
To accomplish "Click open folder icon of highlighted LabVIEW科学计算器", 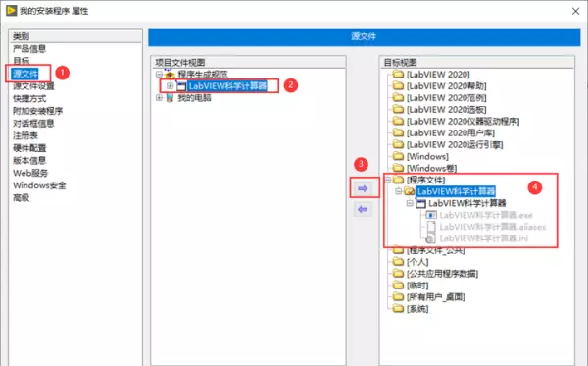I will pos(409,191).
